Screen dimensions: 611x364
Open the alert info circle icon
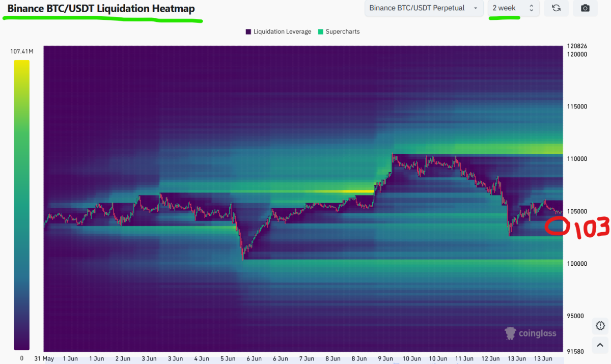[600, 325]
